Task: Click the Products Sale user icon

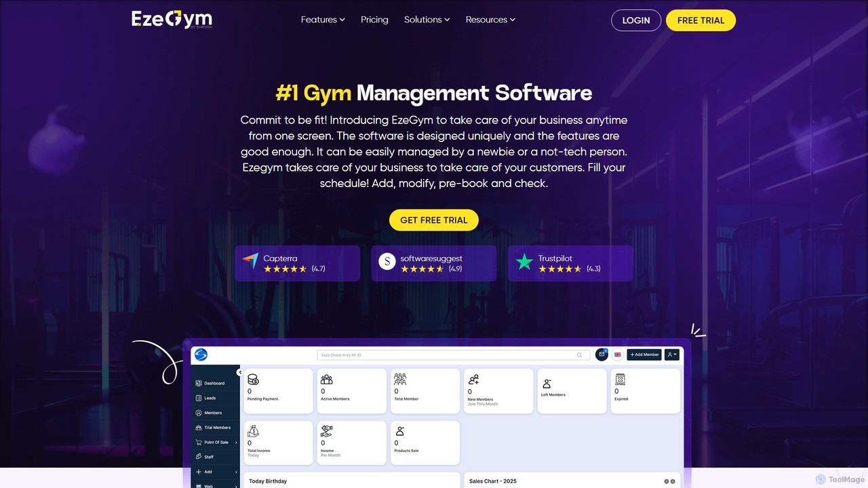Action: point(399,431)
